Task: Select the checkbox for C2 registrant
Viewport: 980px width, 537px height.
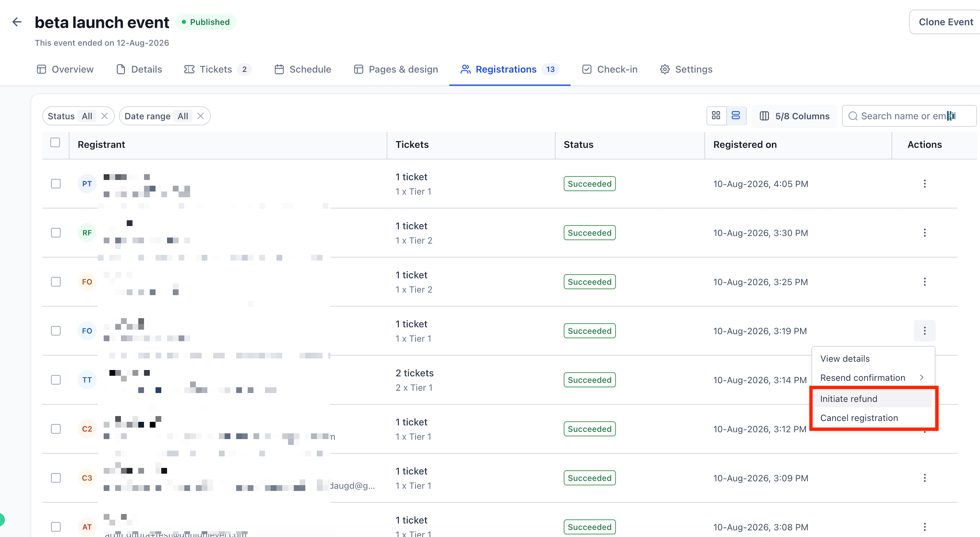Action: coord(56,429)
